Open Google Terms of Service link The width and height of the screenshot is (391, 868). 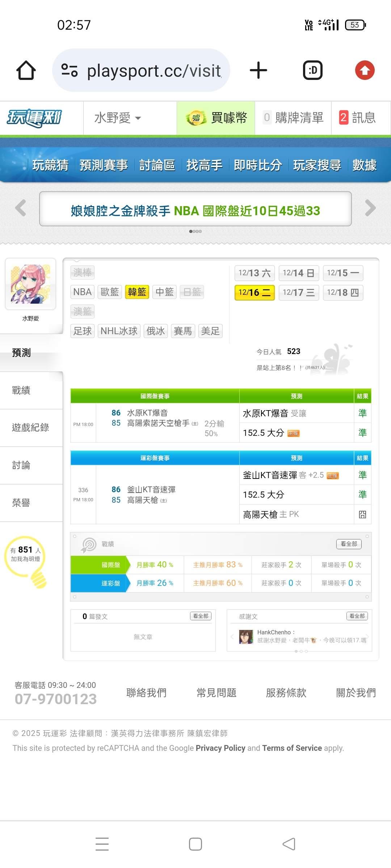click(292, 748)
